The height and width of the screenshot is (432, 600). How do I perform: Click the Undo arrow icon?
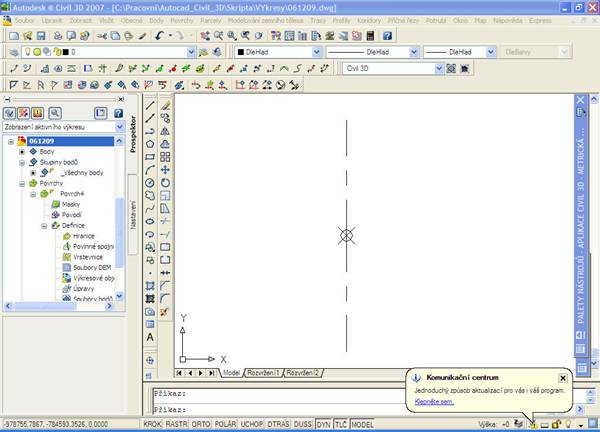pos(160,36)
